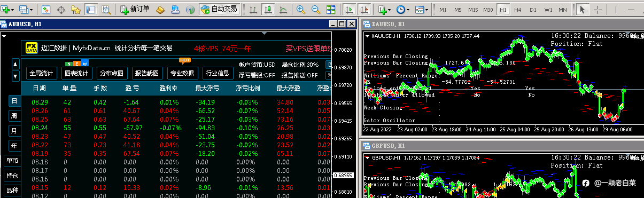Open the Navigator folder-star icon
The height and width of the screenshot is (198, 644).
(76, 10)
